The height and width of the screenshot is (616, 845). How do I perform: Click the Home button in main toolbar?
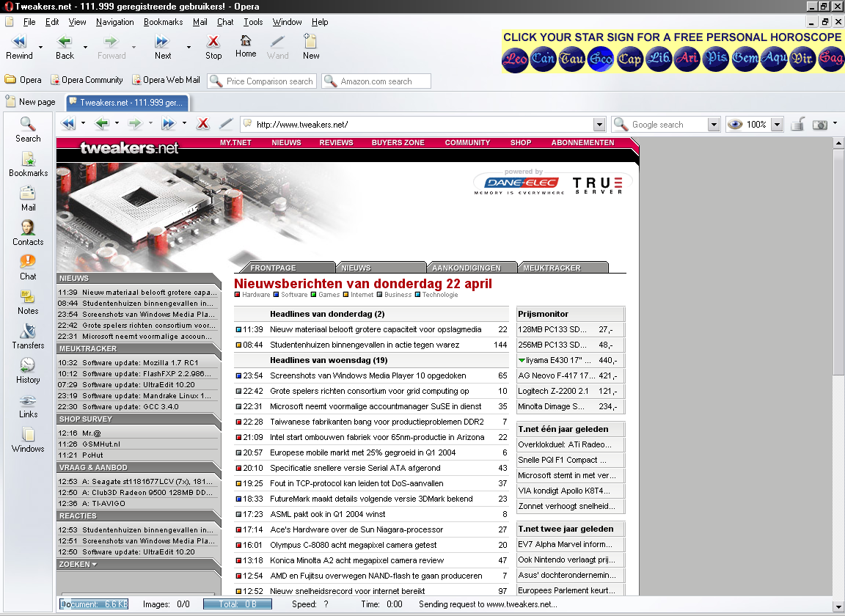(246, 46)
